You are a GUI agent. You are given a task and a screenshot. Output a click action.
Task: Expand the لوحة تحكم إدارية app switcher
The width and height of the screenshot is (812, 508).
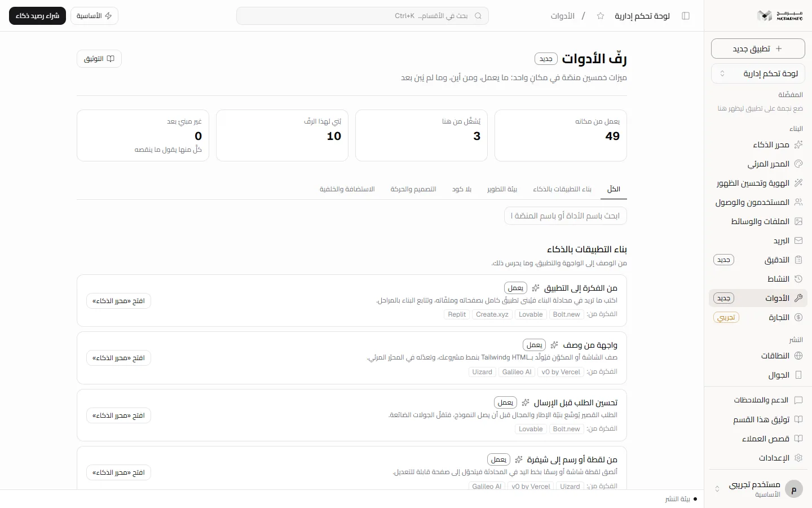point(758,73)
